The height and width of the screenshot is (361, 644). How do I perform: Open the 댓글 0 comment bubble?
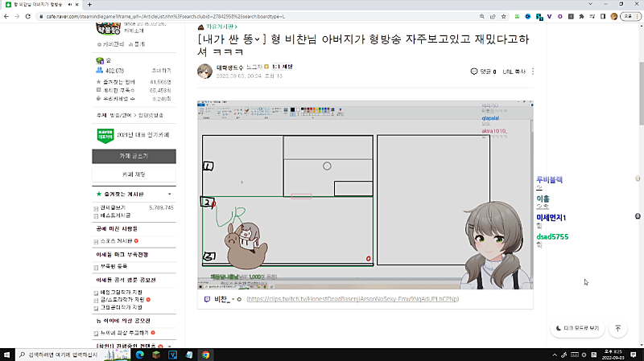pos(483,72)
